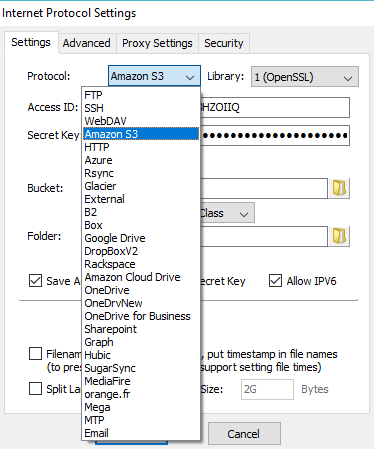Select DropBoxV2 from the protocol list
The height and width of the screenshot is (449, 374).
[x=141, y=251]
